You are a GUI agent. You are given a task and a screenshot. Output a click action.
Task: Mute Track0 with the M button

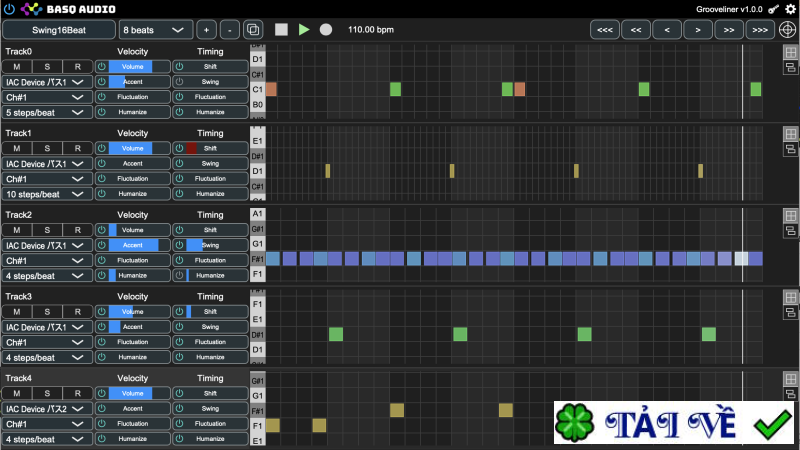17,65
